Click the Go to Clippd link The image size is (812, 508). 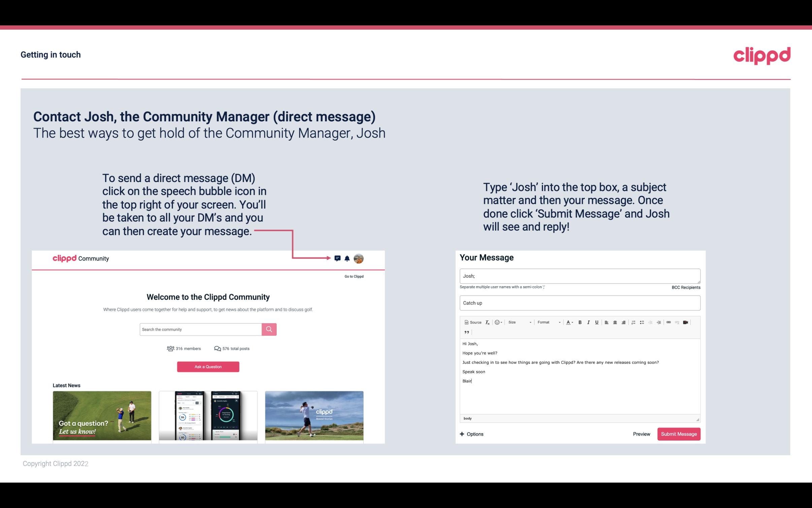[x=353, y=276]
